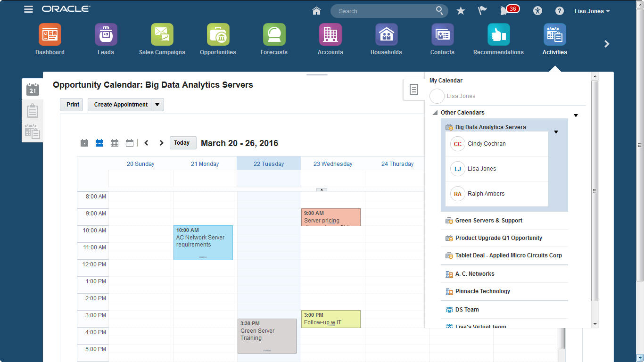Open the Watchlist flag icon
The image size is (644, 362).
point(482,11)
